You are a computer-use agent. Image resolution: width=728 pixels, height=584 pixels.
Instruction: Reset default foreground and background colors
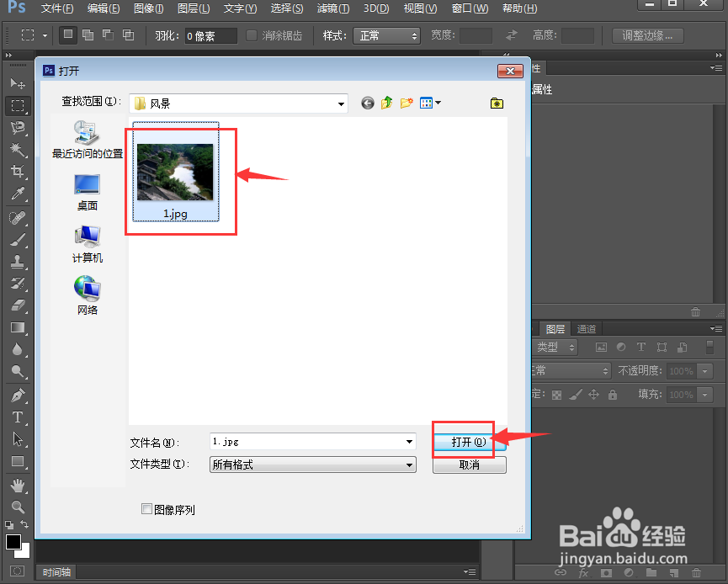(9, 525)
